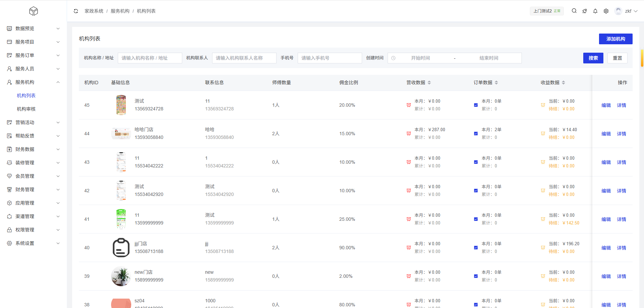Screen dimensions: 644x308
Task: Sort table by 营收数据 column
Action: tap(429, 83)
